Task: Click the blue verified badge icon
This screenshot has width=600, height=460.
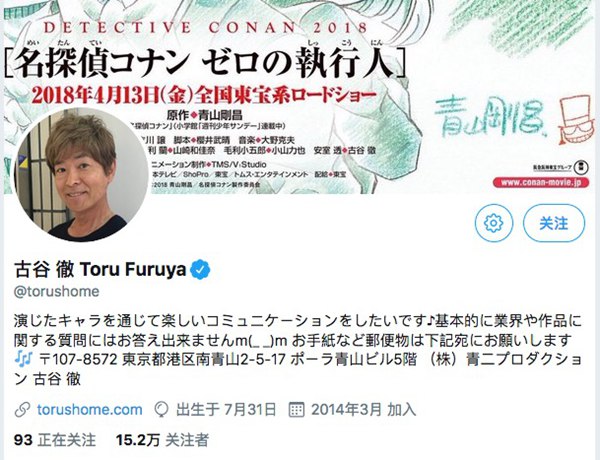Action: point(200,269)
